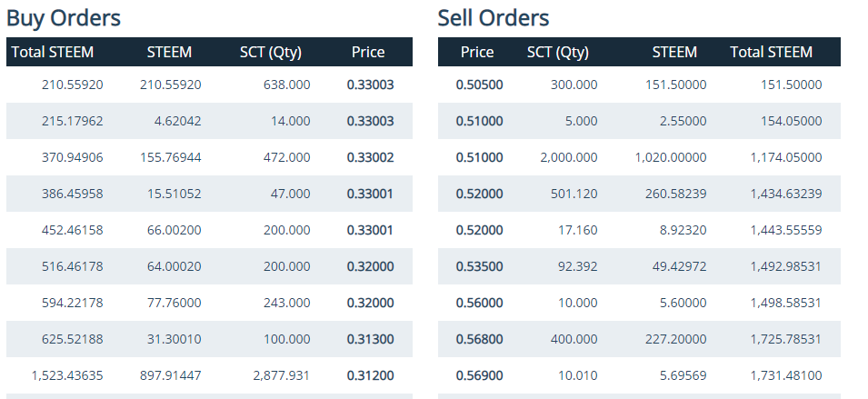This screenshot has width=868, height=399.
Task: Select sell price 0.50500
Action: pyautogui.click(x=479, y=85)
